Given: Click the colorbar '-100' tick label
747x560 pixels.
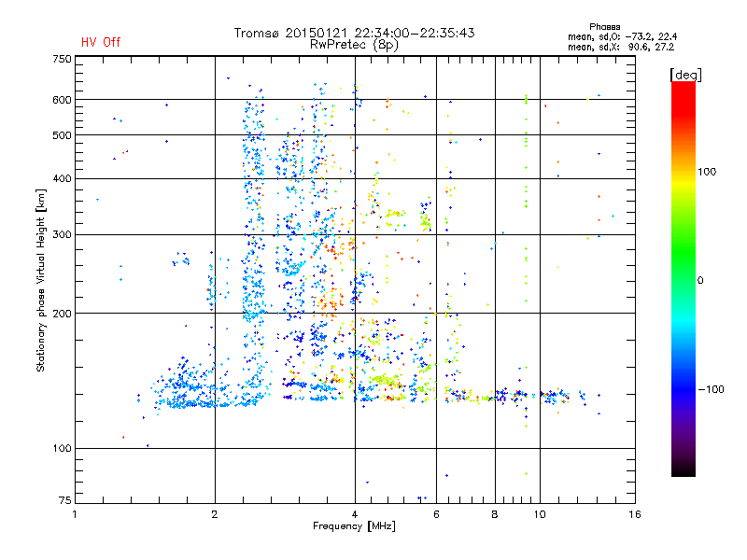Looking at the screenshot, I should (x=711, y=389).
